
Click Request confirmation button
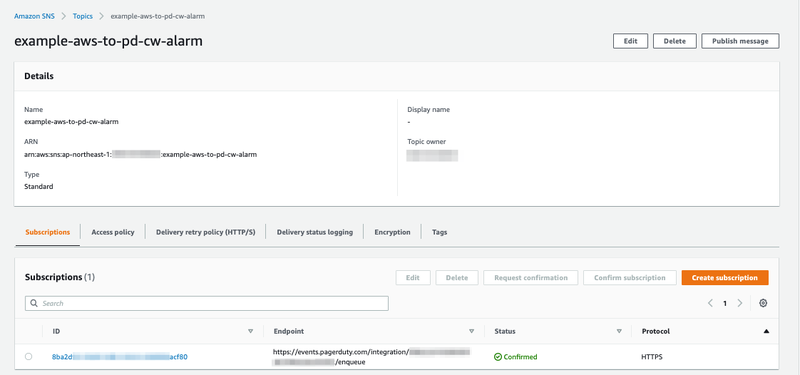tap(531, 278)
